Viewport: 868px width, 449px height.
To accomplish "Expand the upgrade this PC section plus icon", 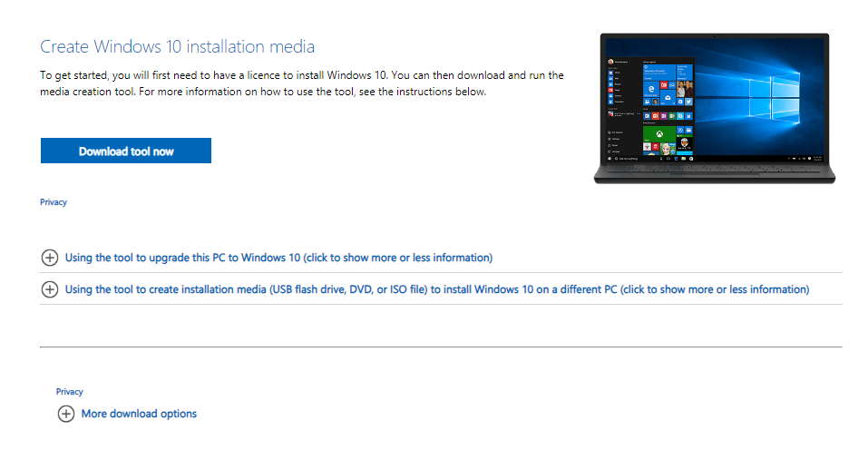I will (50, 258).
